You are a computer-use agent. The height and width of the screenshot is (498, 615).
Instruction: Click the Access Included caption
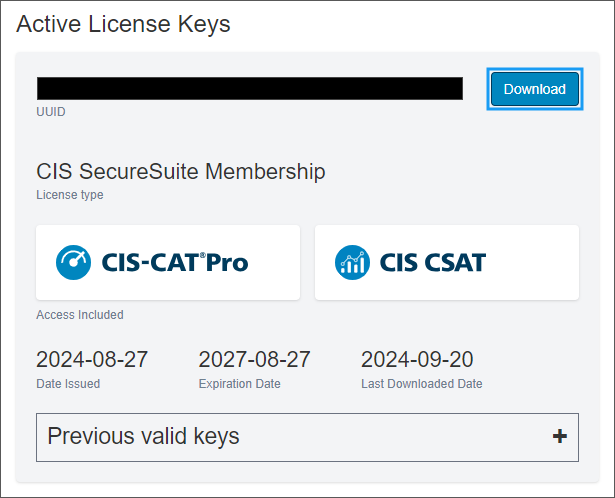(80, 315)
